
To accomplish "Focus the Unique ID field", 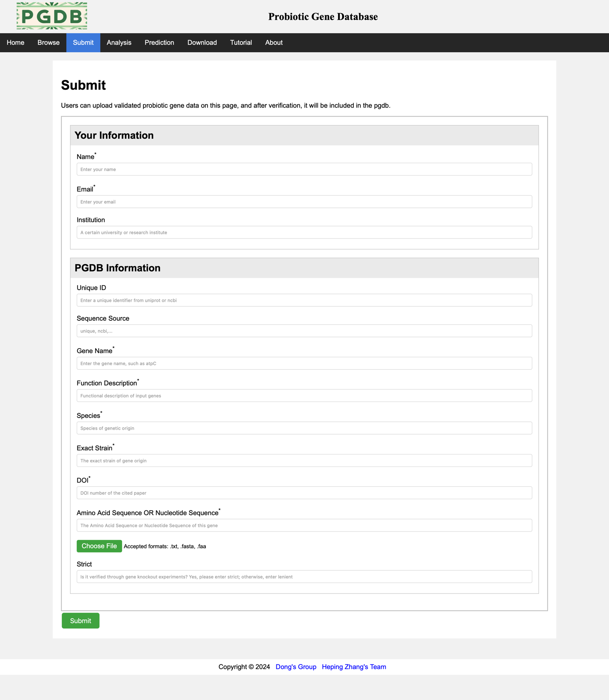I will click(x=304, y=300).
